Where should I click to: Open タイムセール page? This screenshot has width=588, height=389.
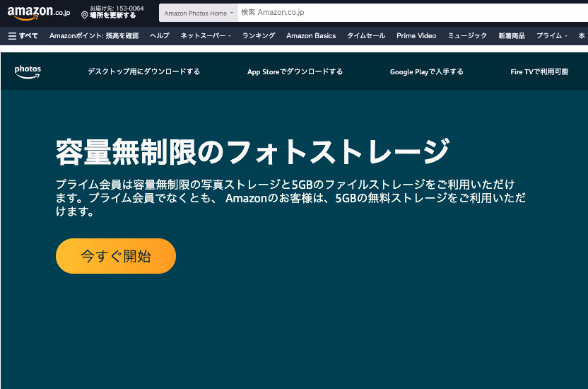click(366, 35)
